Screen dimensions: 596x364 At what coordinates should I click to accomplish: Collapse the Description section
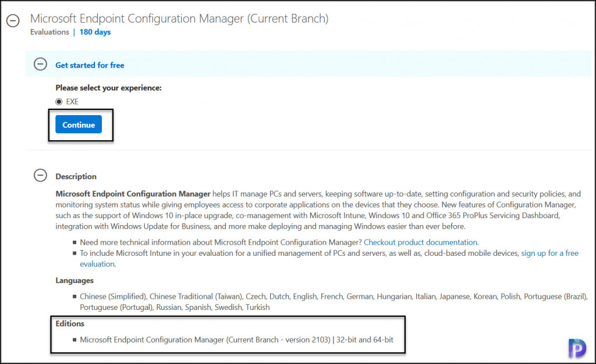pyautogui.click(x=40, y=176)
